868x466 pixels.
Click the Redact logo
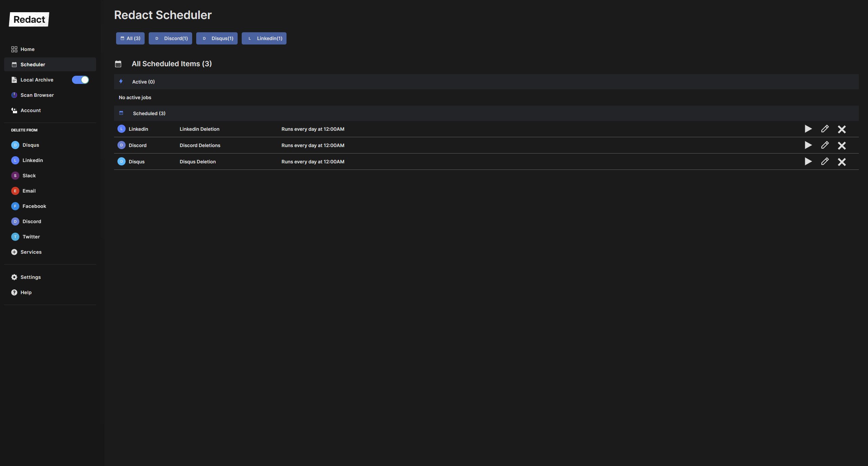29,19
